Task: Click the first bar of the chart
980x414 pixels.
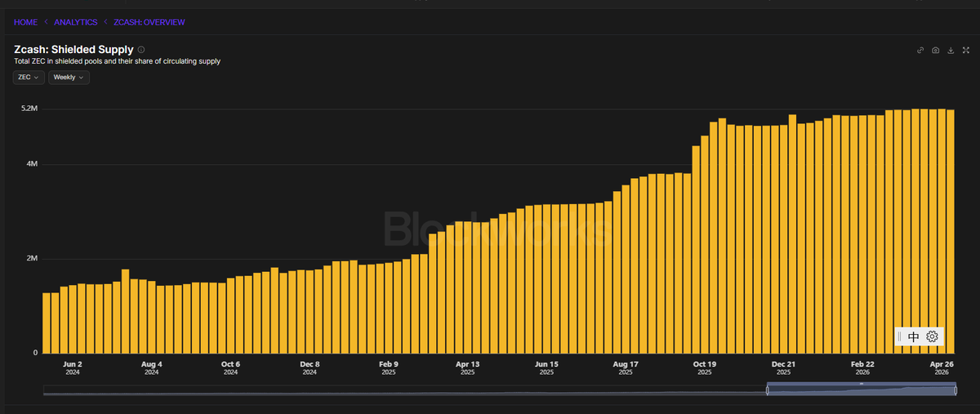Action: coord(47,323)
